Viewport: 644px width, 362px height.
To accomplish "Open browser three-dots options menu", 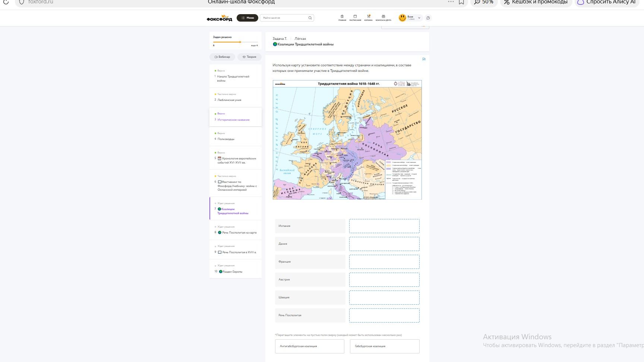I will pyautogui.click(x=451, y=2).
